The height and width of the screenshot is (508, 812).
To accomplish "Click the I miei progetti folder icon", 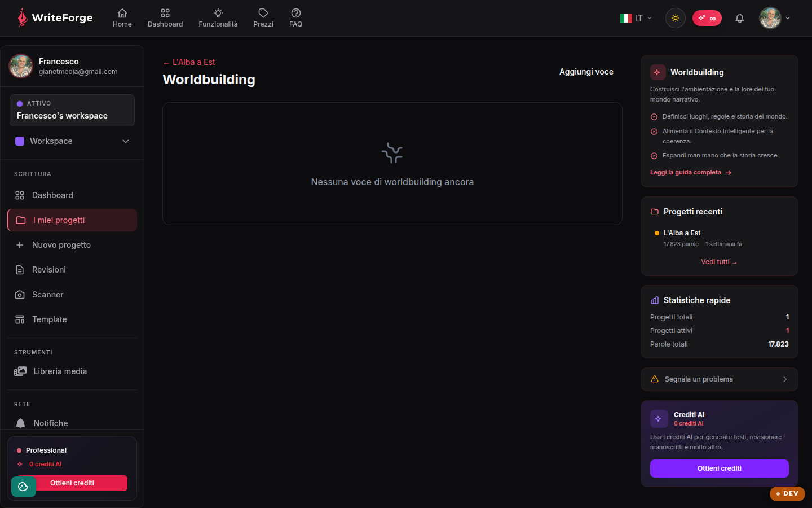I will pos(21,220).
